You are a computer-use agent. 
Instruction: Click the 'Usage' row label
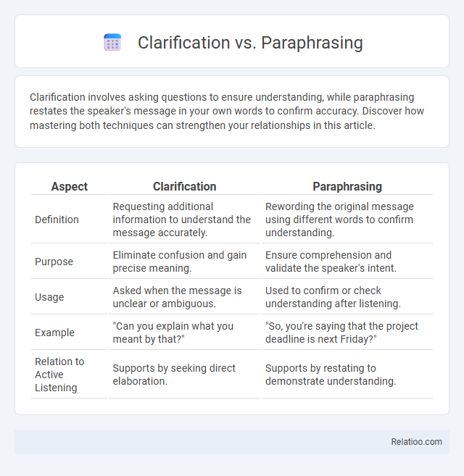tap(49, 297)
